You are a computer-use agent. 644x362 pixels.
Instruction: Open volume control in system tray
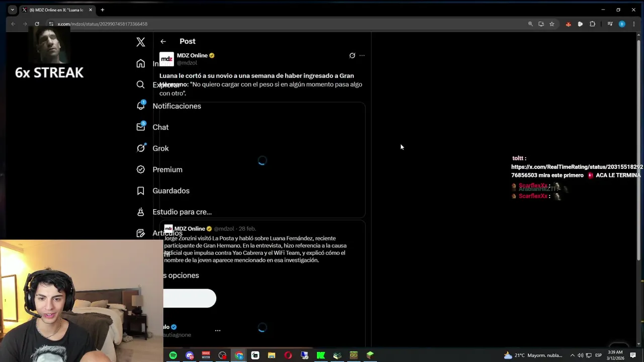[x=581, y=355]
